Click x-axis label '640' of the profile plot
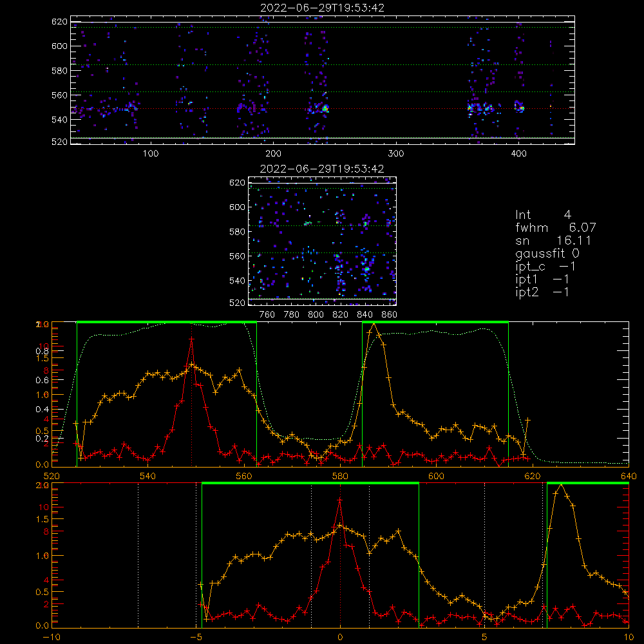The width and height of the screenshot is (644, 644). tap(629, 477)
